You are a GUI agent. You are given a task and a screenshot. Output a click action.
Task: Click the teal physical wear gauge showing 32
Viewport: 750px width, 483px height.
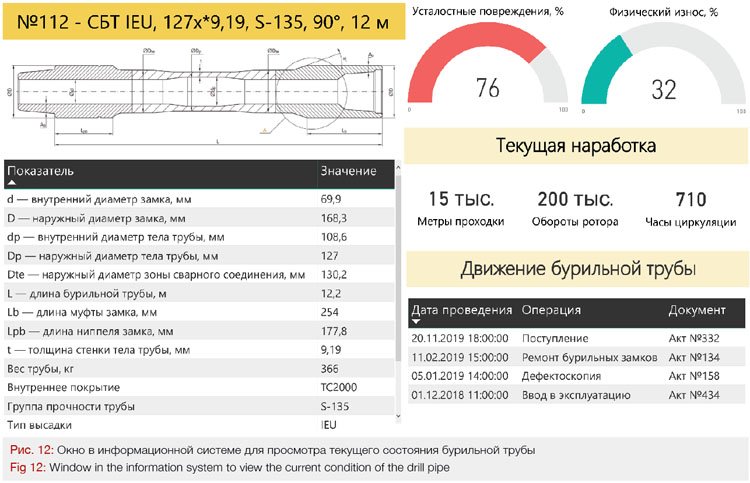pos(664,72)
